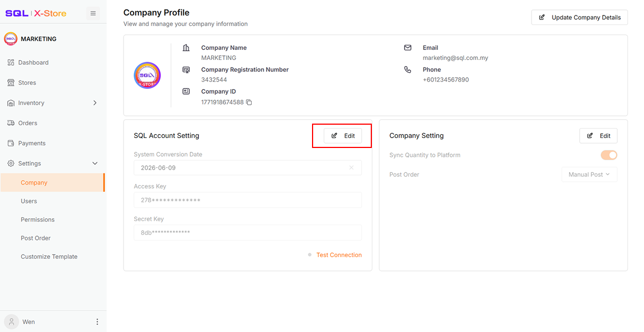Collapse the Settings menu chevron
This screenshot has width=644, height=332.
[x=95, y=164]
